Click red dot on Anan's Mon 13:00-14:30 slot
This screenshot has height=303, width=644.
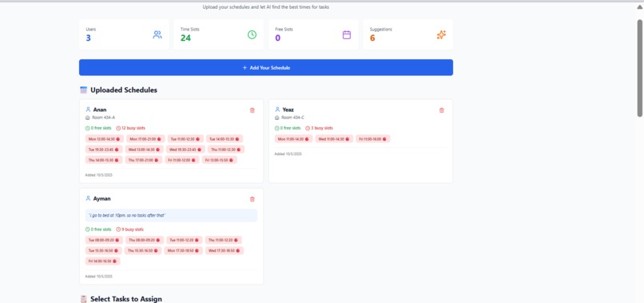tap(117, 139)
